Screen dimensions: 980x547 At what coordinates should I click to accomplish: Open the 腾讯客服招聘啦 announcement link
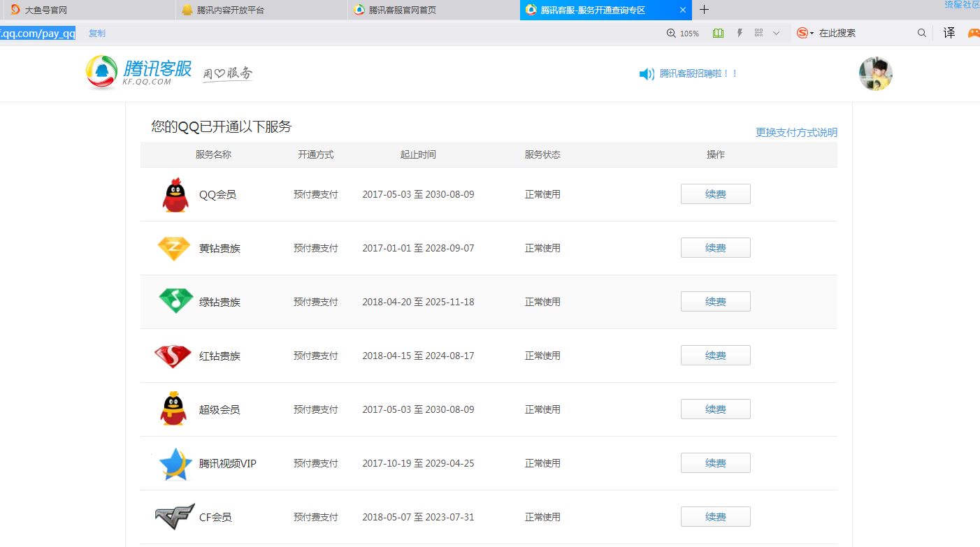[x=698, y=73]
